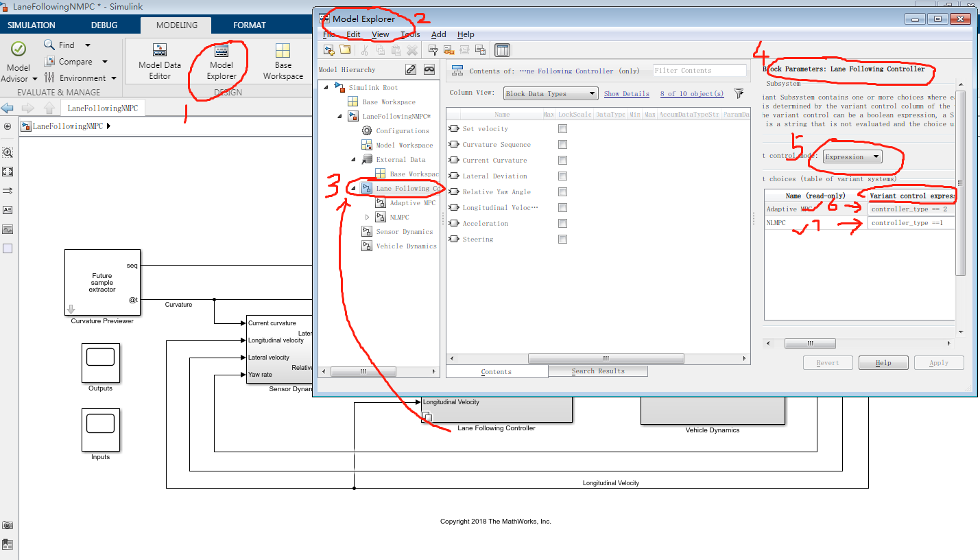
Task: Click Fit to View in the canvas palette
Action: 8,172
